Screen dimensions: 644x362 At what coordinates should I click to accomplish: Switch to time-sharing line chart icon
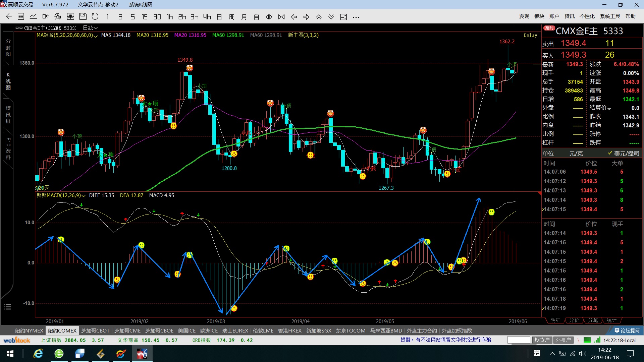(x=33, y=17)
